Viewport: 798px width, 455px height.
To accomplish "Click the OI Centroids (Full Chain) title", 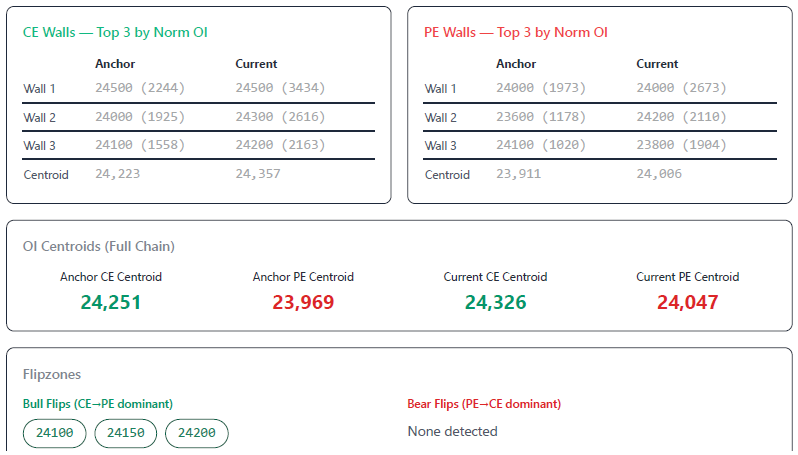I will pyautogui.click(x=99, y=246).
